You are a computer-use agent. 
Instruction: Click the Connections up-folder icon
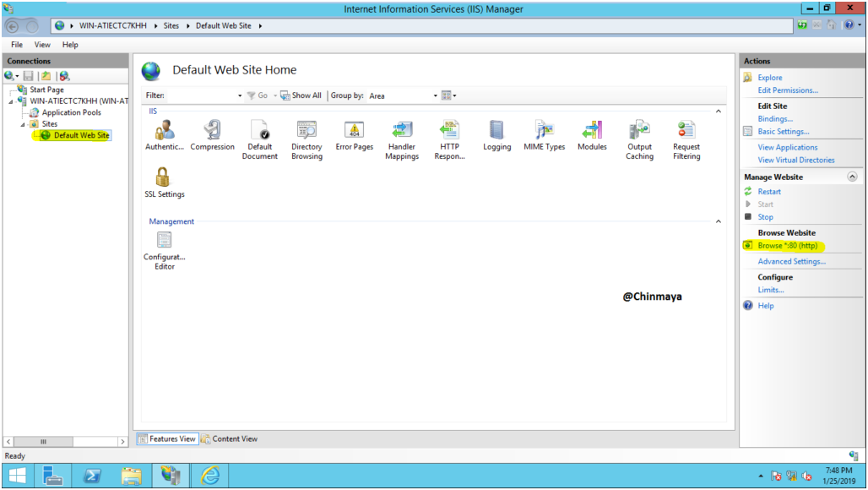pyautogui.click(x=46, y=76)
